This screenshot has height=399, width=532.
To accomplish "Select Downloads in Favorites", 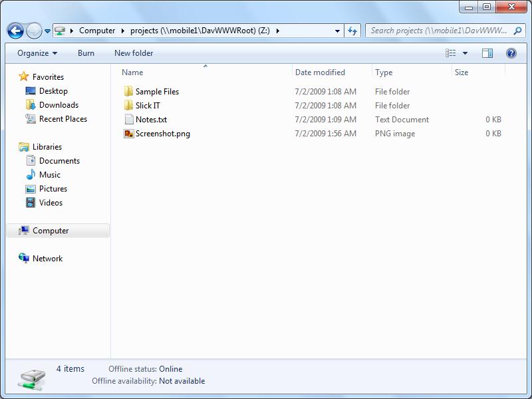I will click(x=59, y=105).
